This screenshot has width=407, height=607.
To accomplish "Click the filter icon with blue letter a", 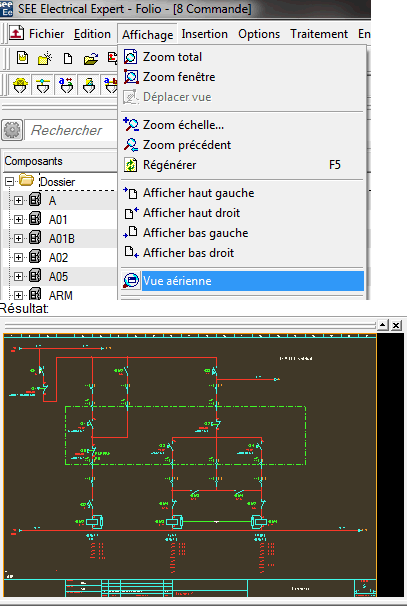I will click(66, 85).
